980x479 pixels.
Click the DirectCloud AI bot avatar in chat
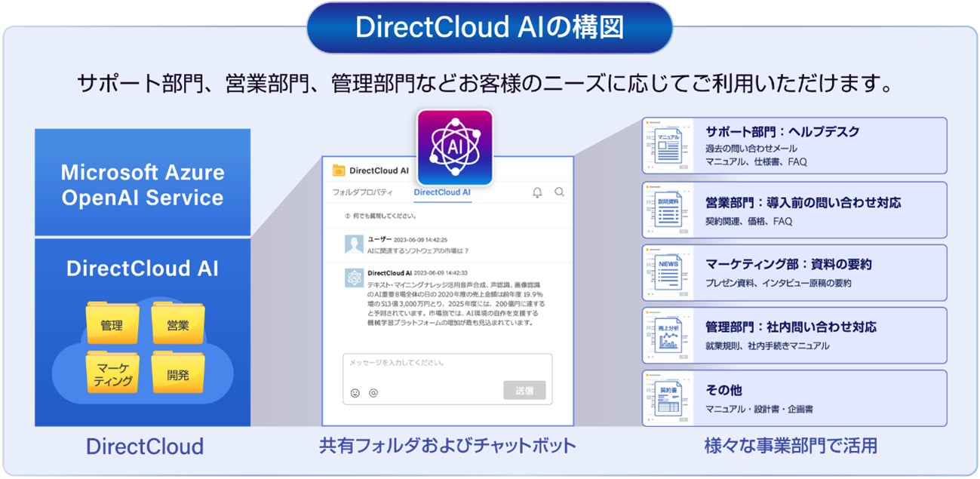click(x=355, y=278)
